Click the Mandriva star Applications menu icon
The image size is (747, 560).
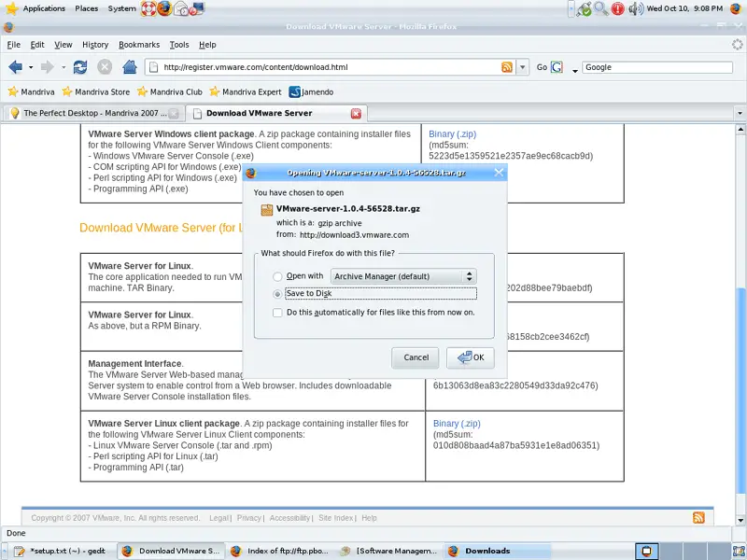(12, 8)
